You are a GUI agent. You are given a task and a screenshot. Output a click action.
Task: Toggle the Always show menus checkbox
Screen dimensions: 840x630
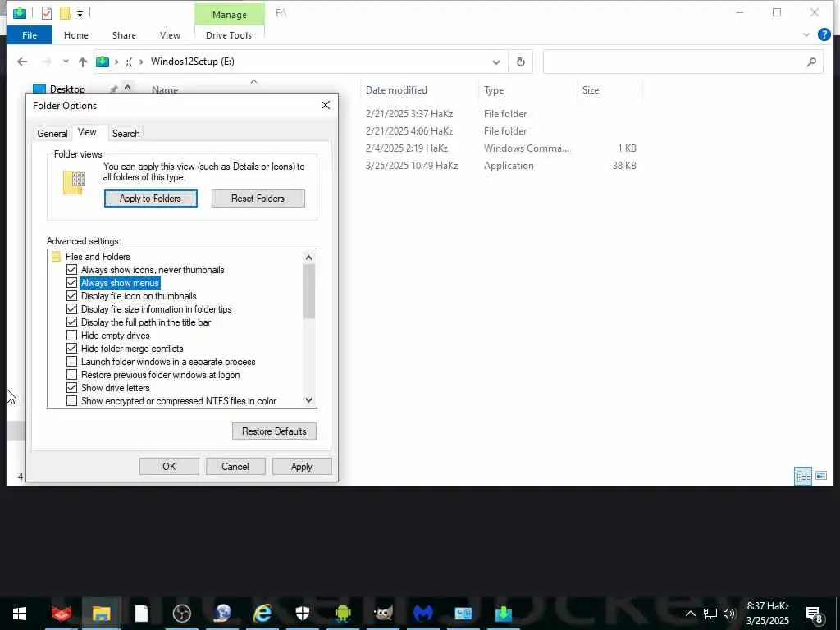tap(72, 283)
